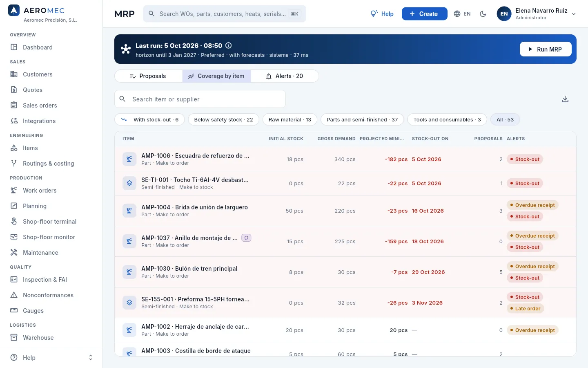Switch to Coverage by item tab
This screenshot has width=588, height=368.
pyautogui.click(x=216, y=76)
